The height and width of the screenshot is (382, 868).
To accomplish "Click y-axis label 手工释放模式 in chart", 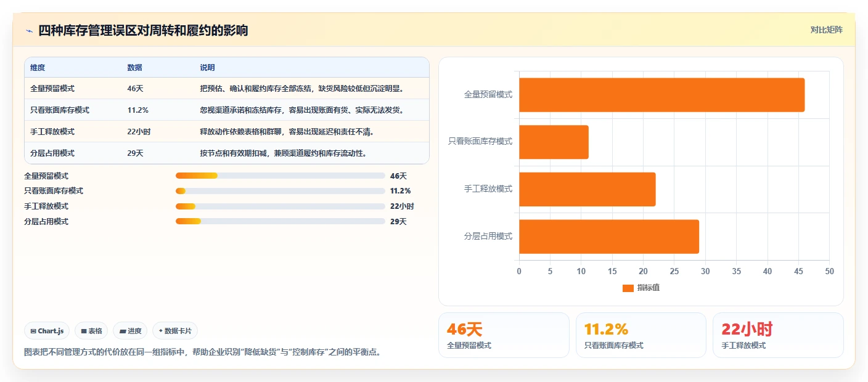I will click(488, 189).
